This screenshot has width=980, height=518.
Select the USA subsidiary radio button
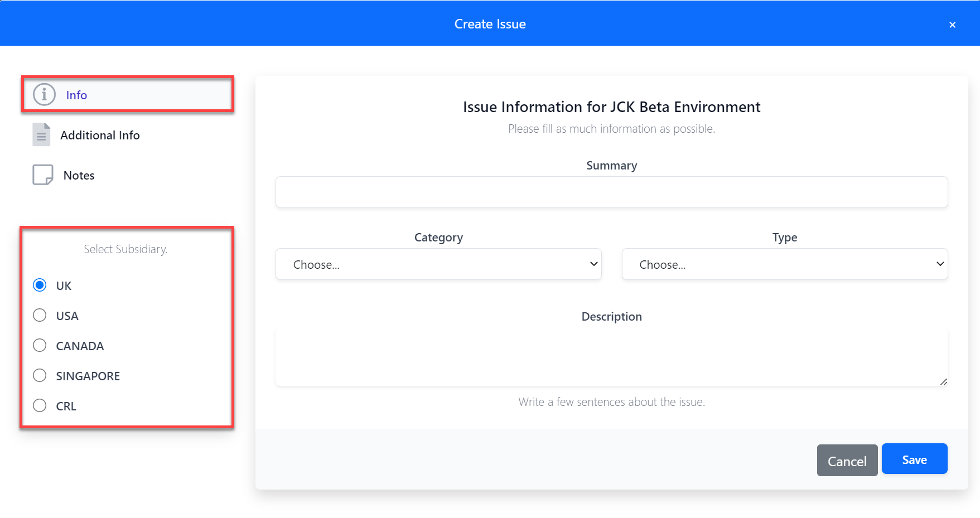[40, 316]
